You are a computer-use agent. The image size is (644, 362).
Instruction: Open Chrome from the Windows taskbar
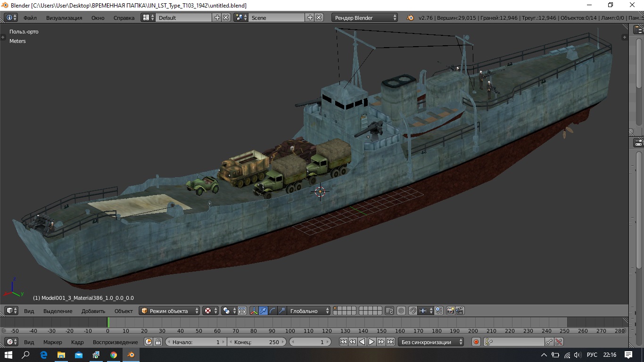(114, 354)
